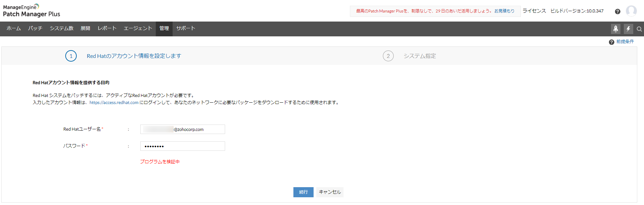
Task: Click the Red Hatのアカウント情報を設定します step label
Action: coord(134,56)
